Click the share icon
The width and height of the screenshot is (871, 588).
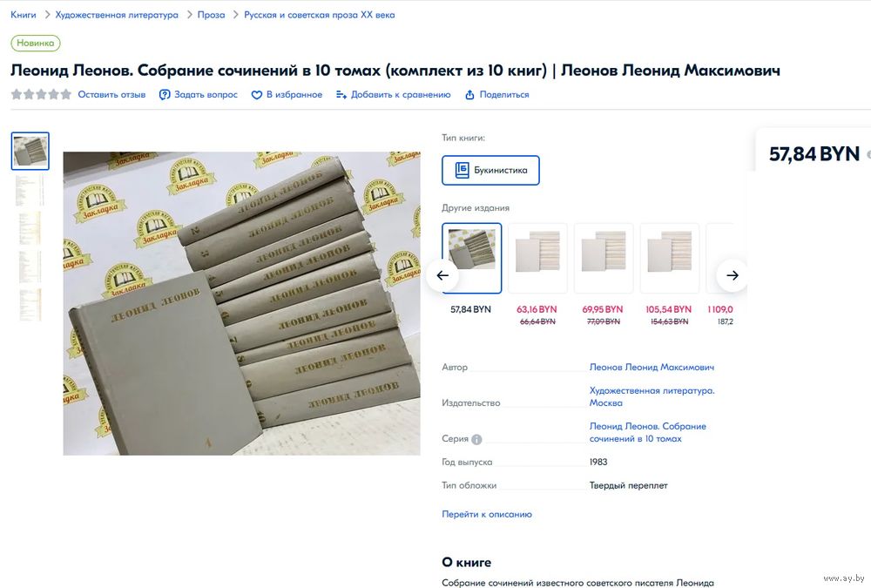click(x=470, y=95)
